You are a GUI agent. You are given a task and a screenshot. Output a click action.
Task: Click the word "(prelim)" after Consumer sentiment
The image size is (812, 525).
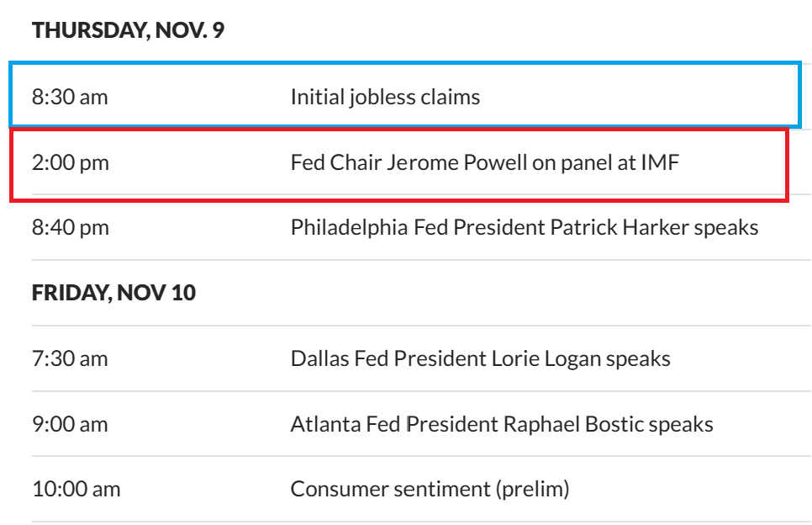click(534, 489)
